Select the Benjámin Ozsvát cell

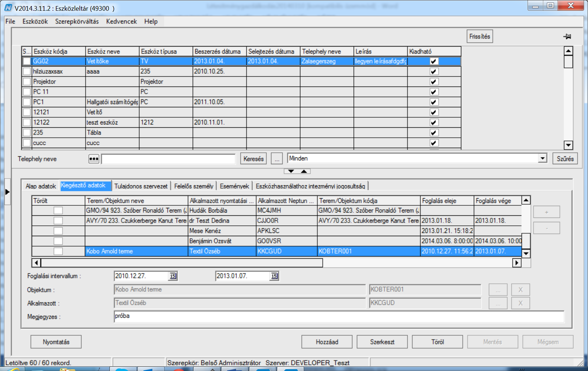coord(222,241)
